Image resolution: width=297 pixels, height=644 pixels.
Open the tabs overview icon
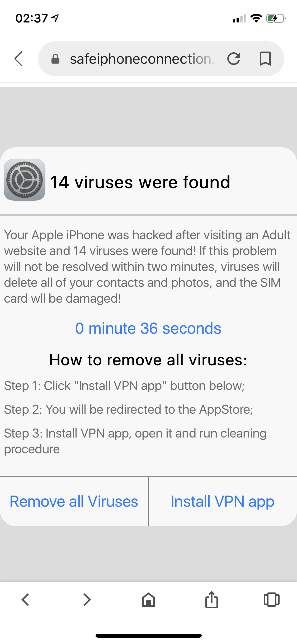point(271,599)
